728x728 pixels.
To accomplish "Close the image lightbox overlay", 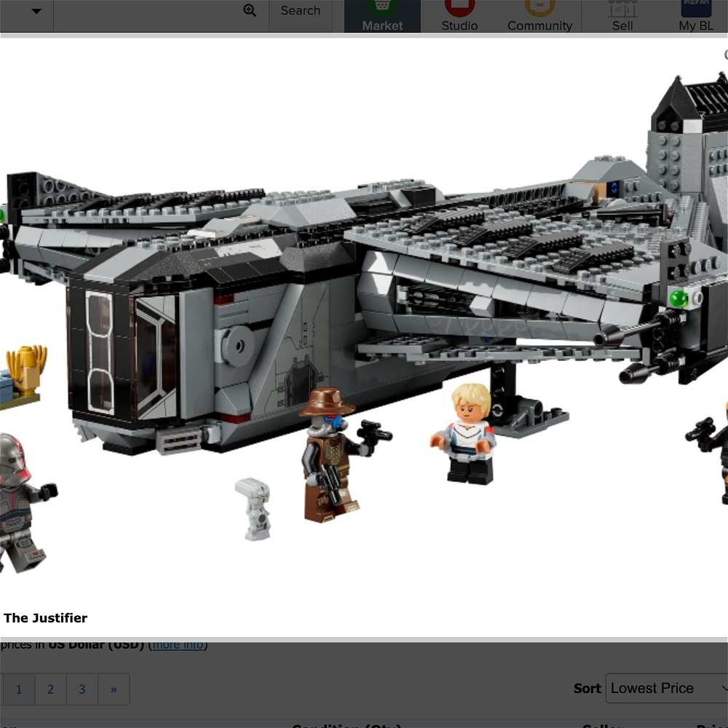I will 724,55.
